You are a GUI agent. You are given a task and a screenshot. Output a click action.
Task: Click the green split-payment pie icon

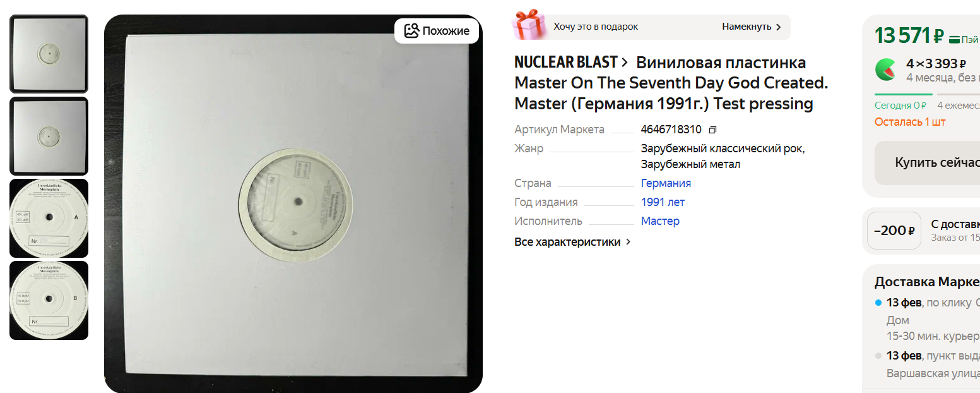tap(885, 70)
